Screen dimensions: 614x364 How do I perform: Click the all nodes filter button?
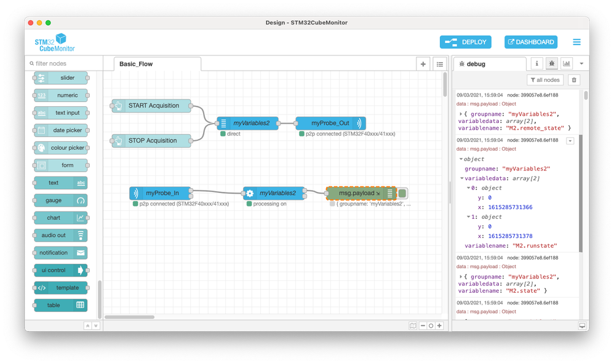click(544, 80)
